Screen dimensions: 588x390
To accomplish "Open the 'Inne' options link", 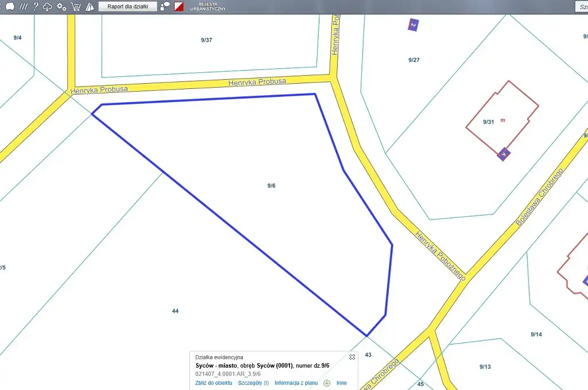I will [341, 383].
